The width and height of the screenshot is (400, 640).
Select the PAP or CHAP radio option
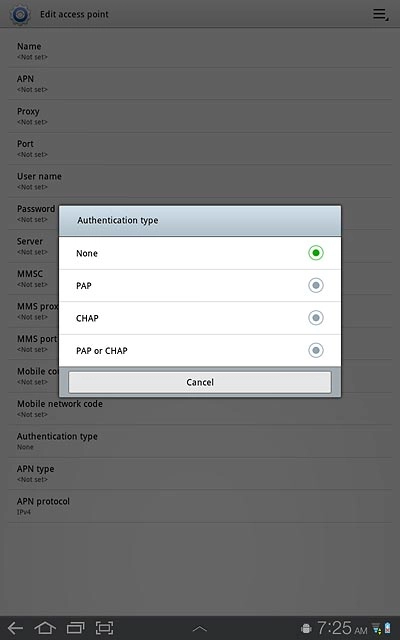[x=316, y=350]
